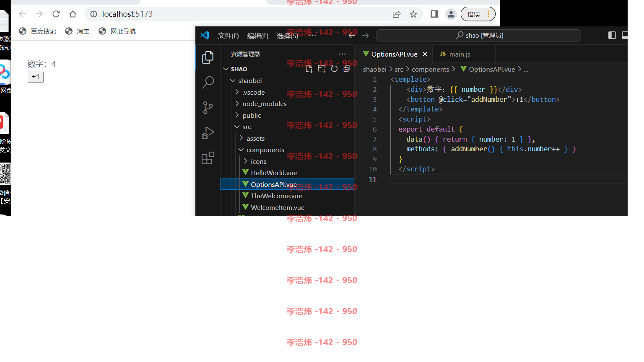Open 淘宝 bookmark
Viewport: 644px width, 362px height.
click(x=78, y=31)
